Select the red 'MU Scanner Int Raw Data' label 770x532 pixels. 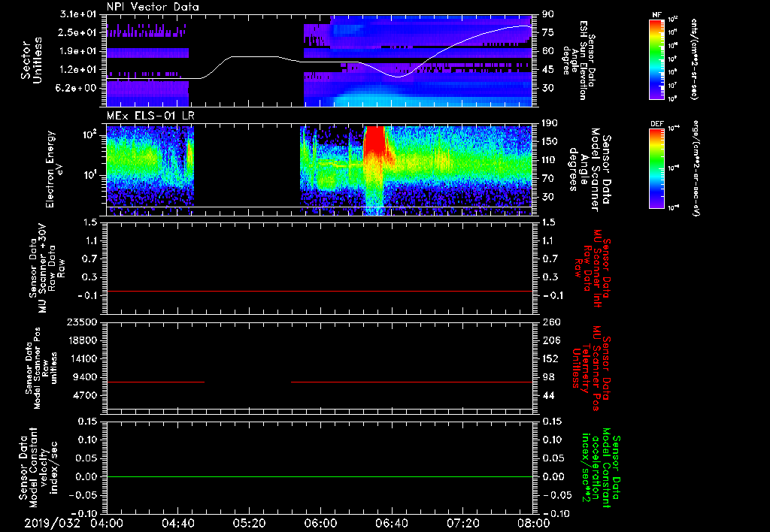[593, 268]
